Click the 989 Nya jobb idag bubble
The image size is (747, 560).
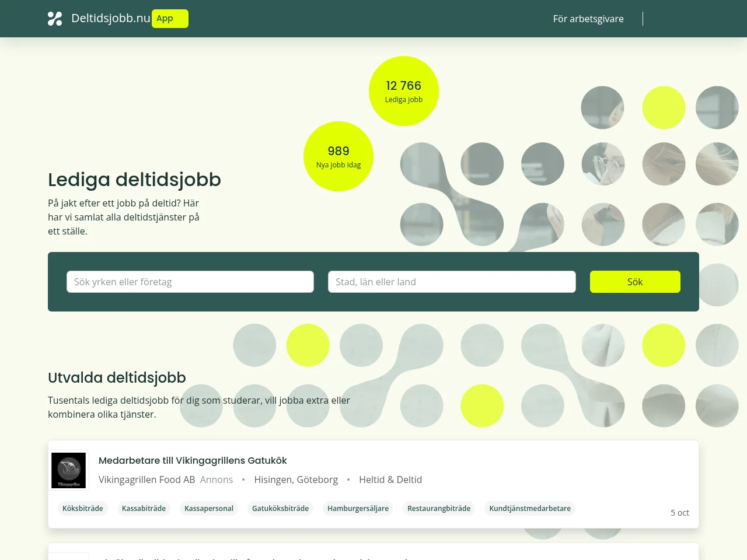click(338, 156)
